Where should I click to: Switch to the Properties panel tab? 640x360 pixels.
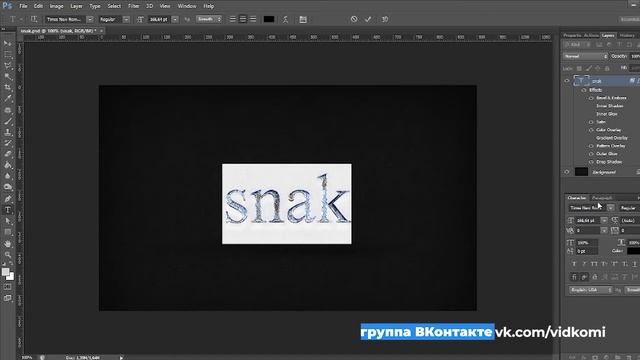[x=572, y=36]
